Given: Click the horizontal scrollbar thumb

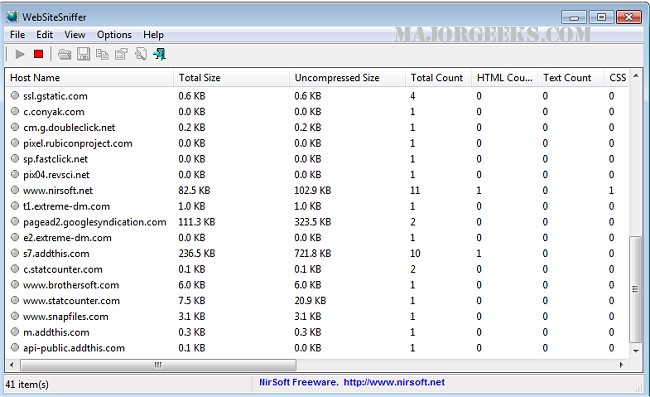Looking at the screenshot, I should click(x=158, y=365).
